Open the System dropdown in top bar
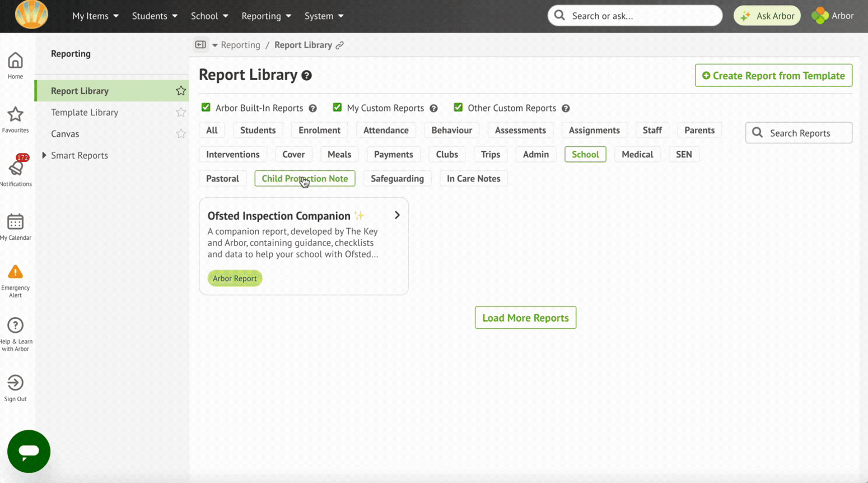 pyautogui.click(x=324, y=16)
